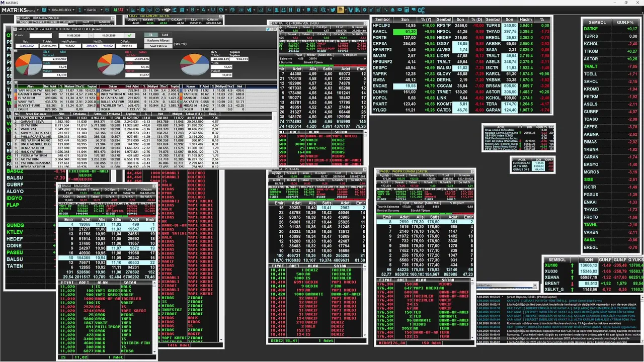The height and width of the screenshot is (362, 644).
Task: Click TUPRS symbol in third watchlist column
Action: click(x=493, y=25)
